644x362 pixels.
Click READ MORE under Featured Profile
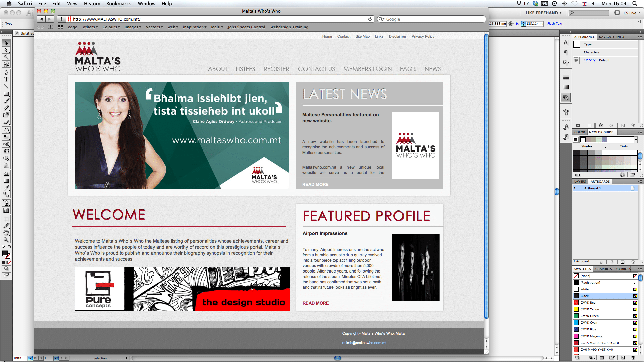316,303
